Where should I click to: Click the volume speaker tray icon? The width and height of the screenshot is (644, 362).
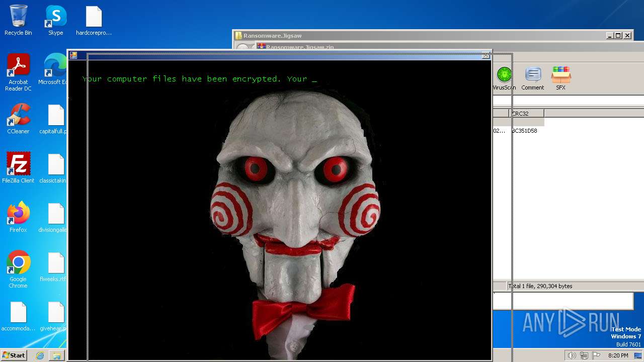(x=572, y=355)
